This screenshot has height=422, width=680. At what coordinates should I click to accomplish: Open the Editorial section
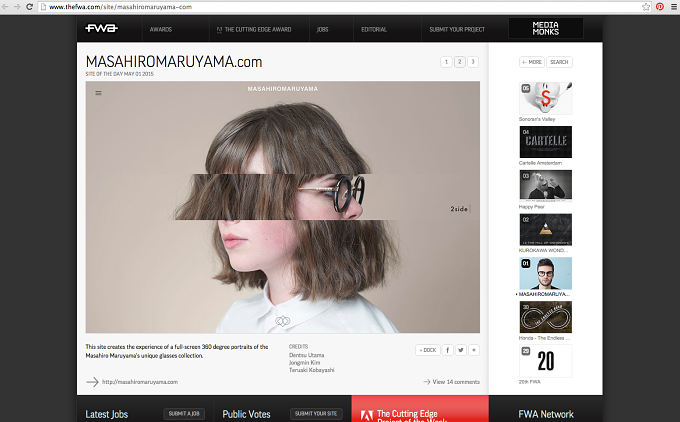pos(374,29)
